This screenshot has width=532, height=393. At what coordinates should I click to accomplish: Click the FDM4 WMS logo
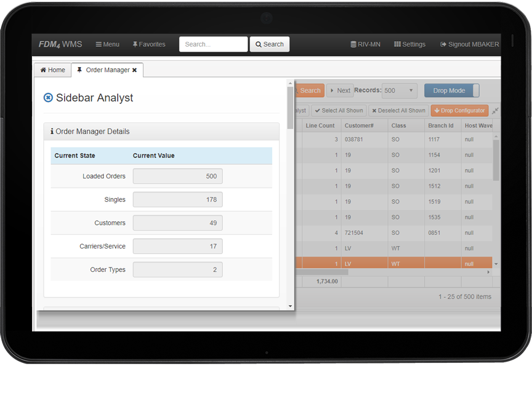[60, 44]
